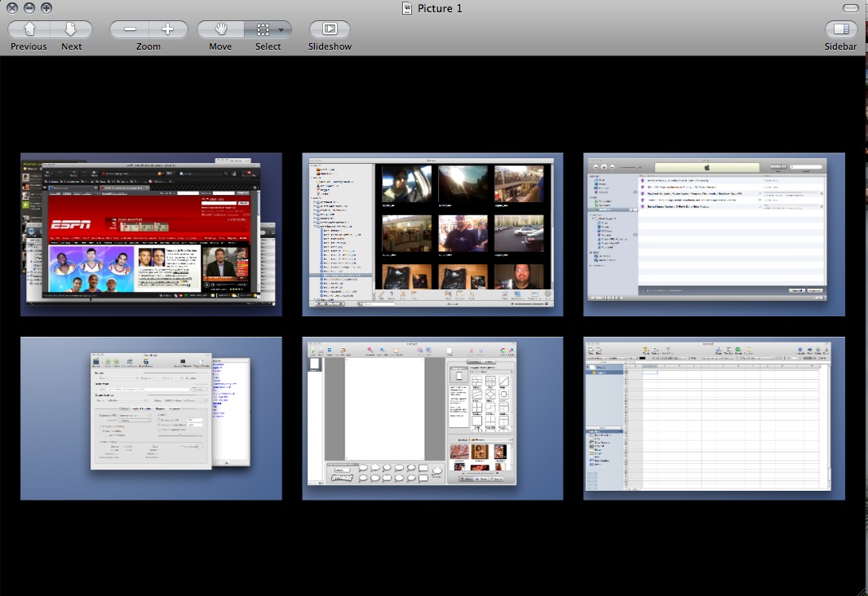Go to the Previous image
The image size is (868, 596).
point(29,29)
